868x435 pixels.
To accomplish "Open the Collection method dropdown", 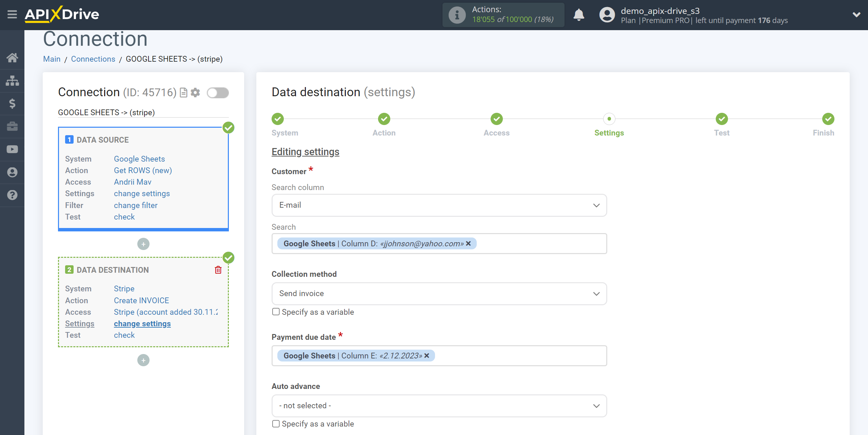I will (x=439, y=294).
